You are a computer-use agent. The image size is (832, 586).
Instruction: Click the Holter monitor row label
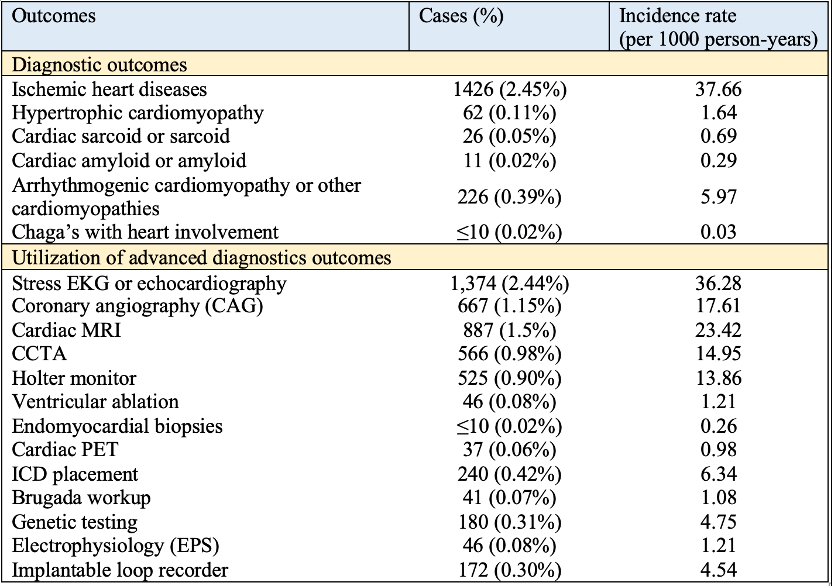74,379
